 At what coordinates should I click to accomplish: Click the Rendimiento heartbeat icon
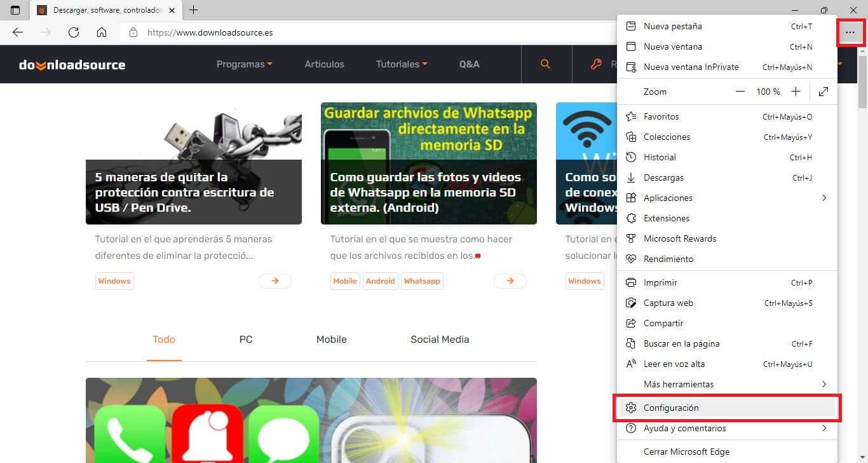631,259
